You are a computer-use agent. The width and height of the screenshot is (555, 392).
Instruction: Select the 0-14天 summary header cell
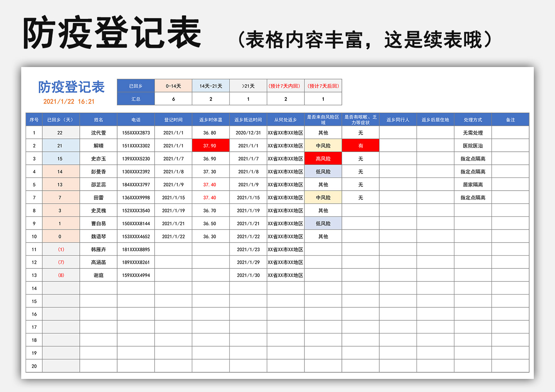pos(173,86)
